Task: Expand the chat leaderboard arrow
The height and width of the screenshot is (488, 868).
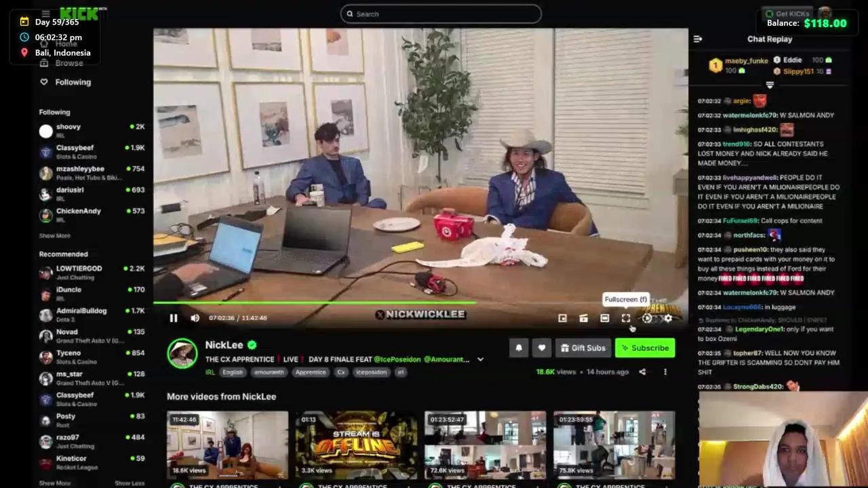Action: point(770,85)
